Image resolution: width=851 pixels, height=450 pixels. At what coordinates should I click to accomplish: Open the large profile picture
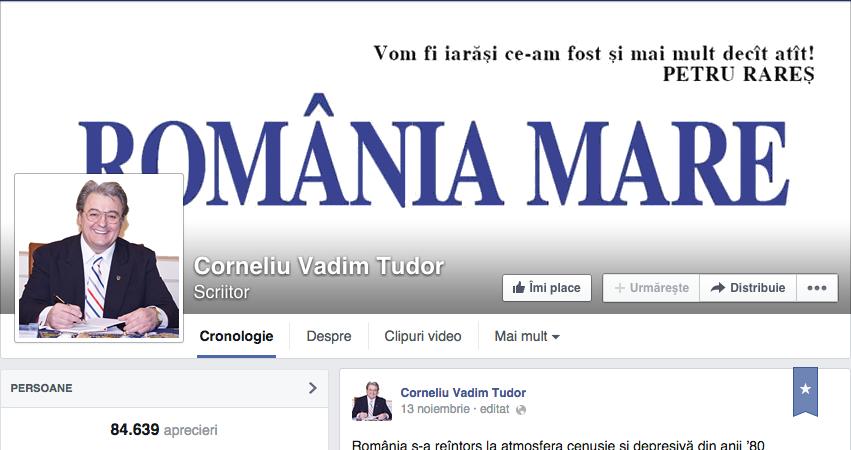[99, 258]
